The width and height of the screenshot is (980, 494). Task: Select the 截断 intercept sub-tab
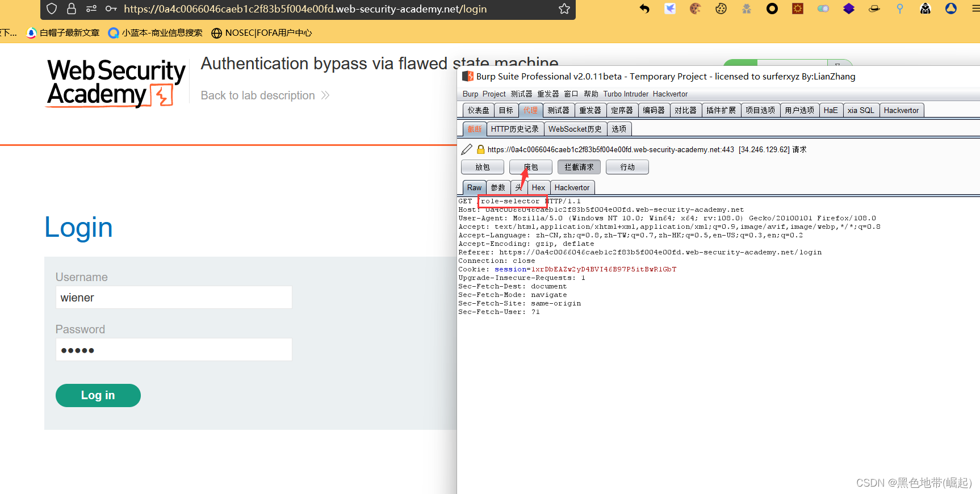click(x=475, y=129)
